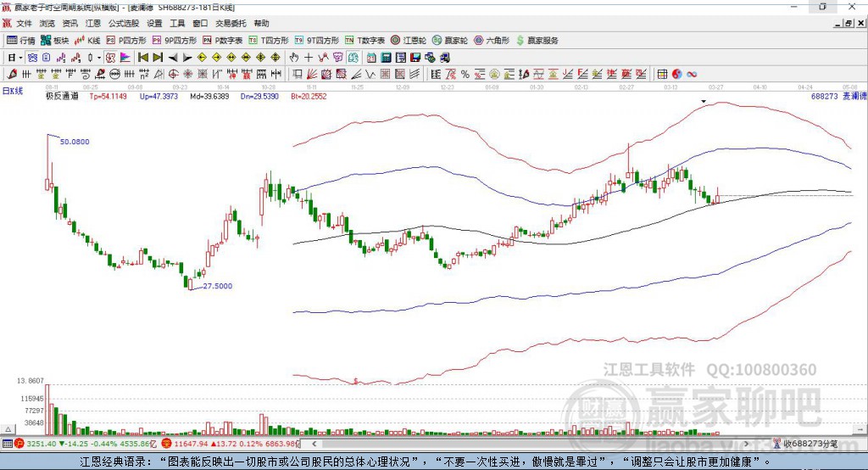This screenshot has width=868, height=470.
Task: Click the 27.5000 low price label
Action: click(218, 286)
